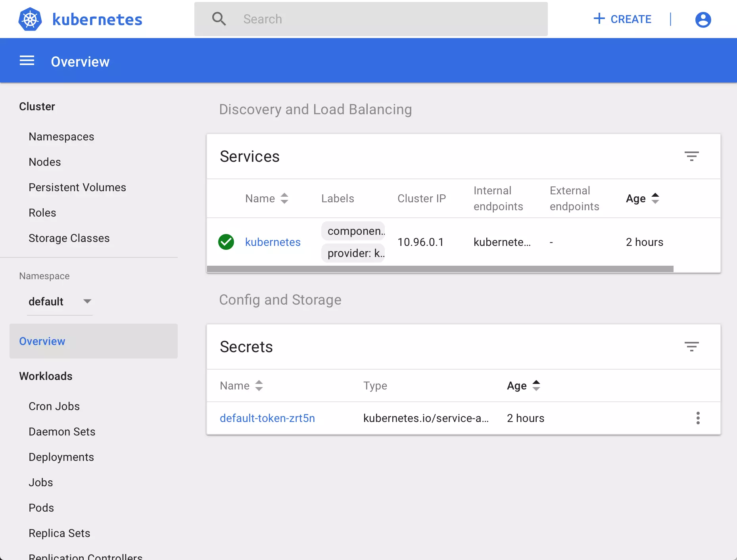Image resolution: width=737 pixels, height=560 pixels.
Task: Toggle the hamburger navigation menu
Action: (x=27, y=61)
